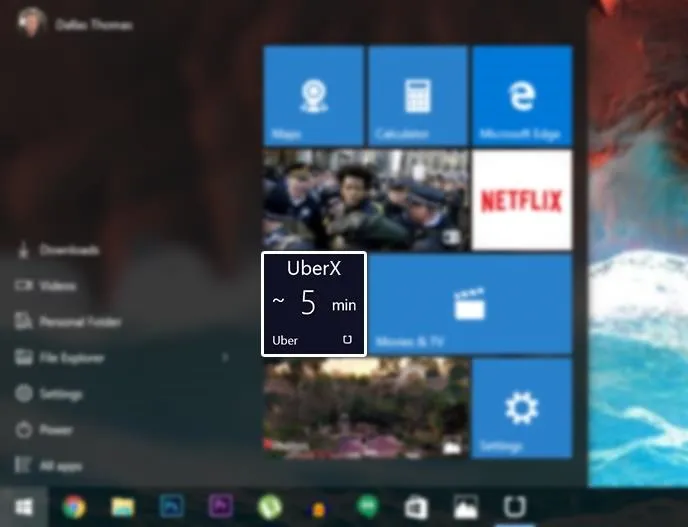The width and height of the screenshot is (688, 527).
Task: Launch Photoshop from the taskbar
Action: (172, 507)
